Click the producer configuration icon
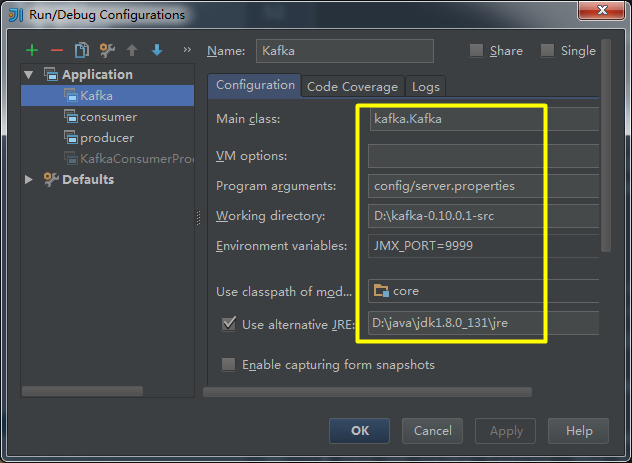This screenshot has height=463, width=632. 71,137
